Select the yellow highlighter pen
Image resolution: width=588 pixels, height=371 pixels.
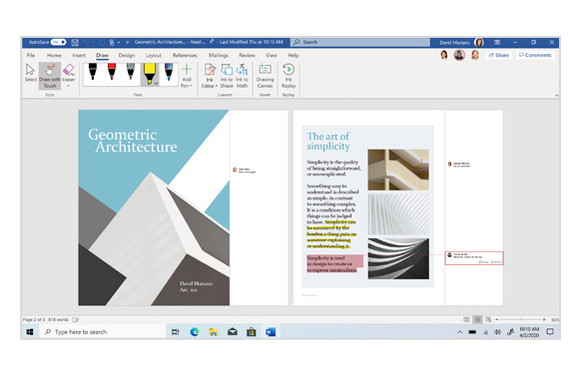[x=150, y=74]
